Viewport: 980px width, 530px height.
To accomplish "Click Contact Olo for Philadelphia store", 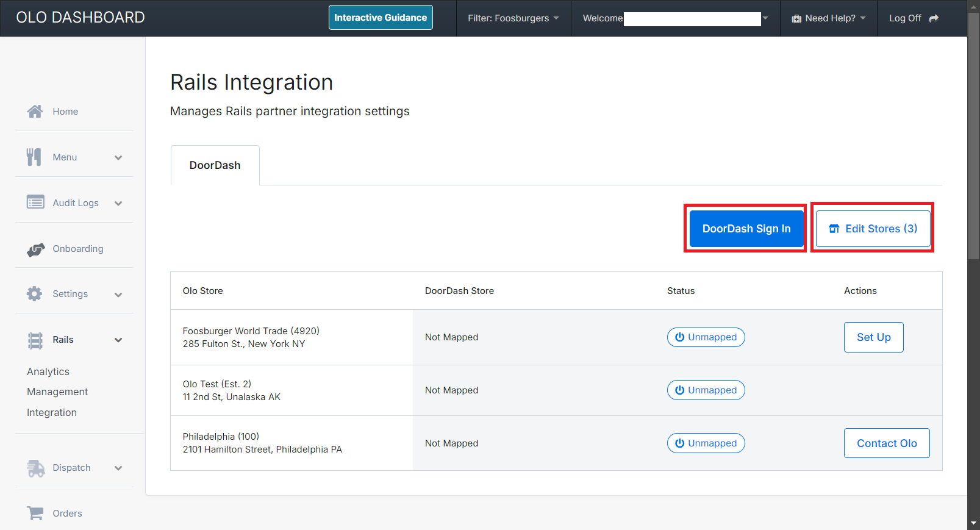I will [887, 443].
